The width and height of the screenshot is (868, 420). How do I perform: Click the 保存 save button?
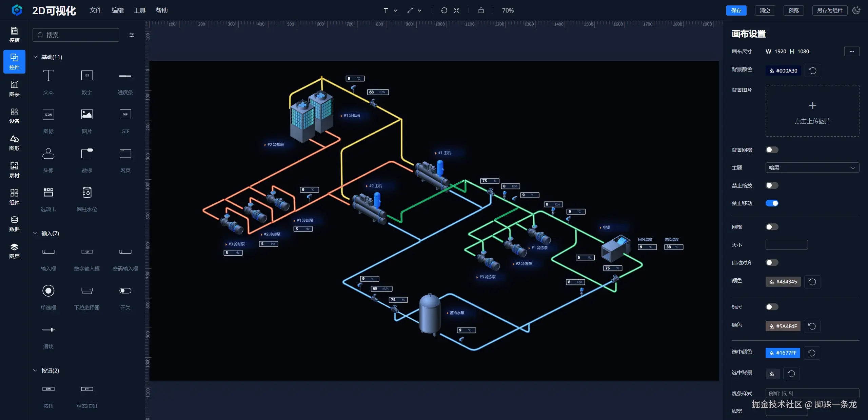(736, 11)
